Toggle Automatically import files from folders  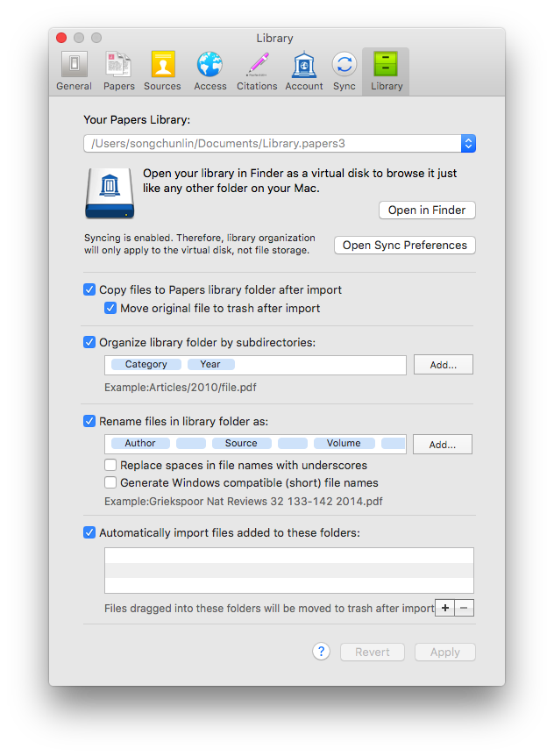pyautogui.click(x=89, y=532)
